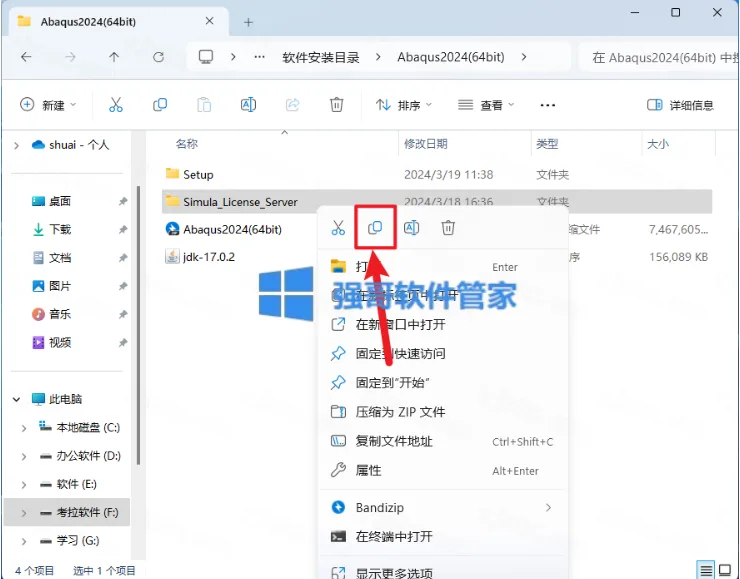Close the Abaqus2024(64bit) tab
The width and height of the screenshot is (740, 579).
[x=210, y=21]
